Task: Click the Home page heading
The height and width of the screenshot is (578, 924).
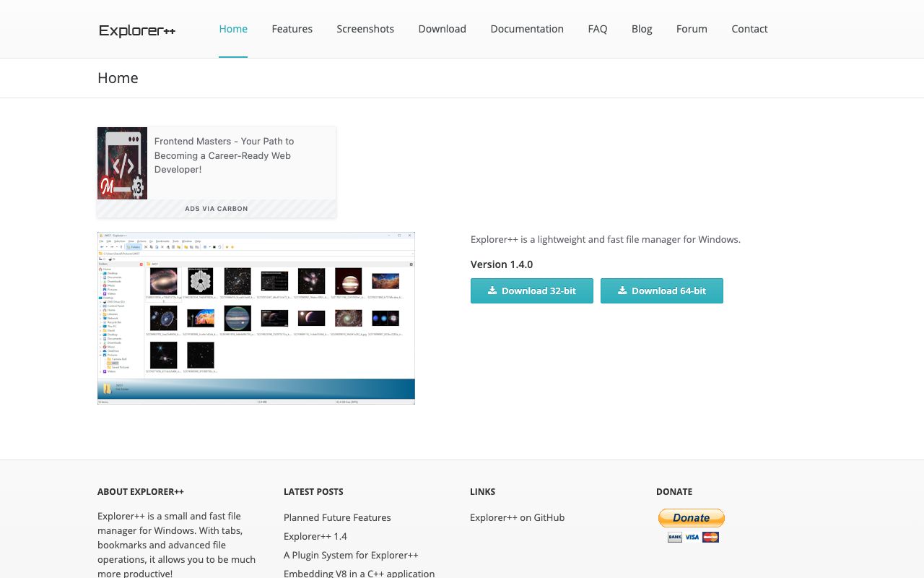Action: (118, 78)
